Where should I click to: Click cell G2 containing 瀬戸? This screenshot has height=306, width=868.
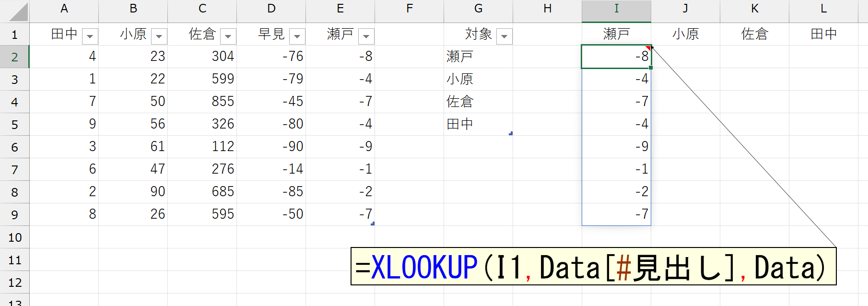click(479, 57)
